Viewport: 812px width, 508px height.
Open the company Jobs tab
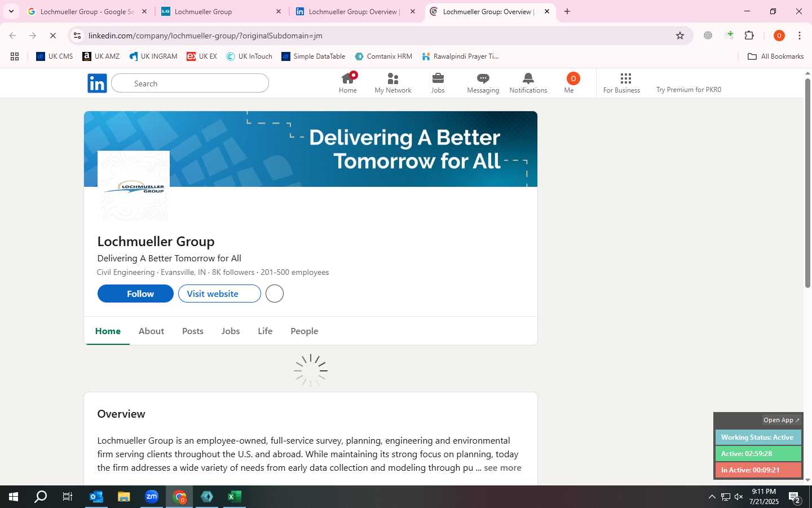click(231, 331)
